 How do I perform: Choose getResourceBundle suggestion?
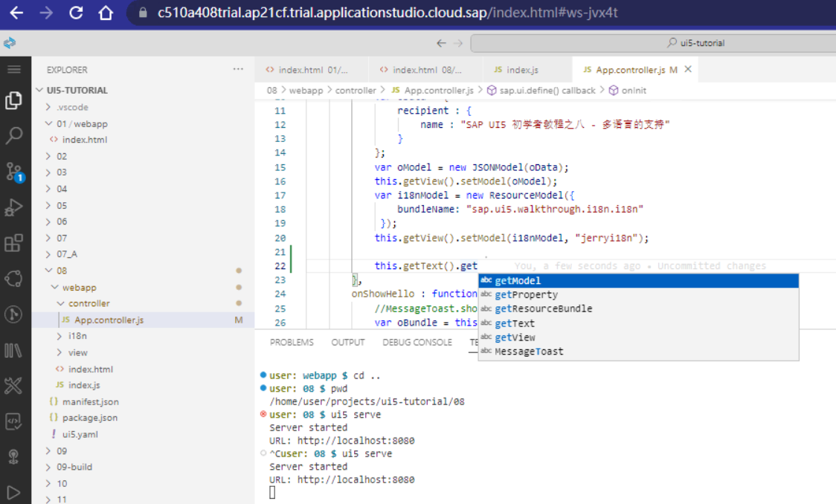click(x=638, y=309)
